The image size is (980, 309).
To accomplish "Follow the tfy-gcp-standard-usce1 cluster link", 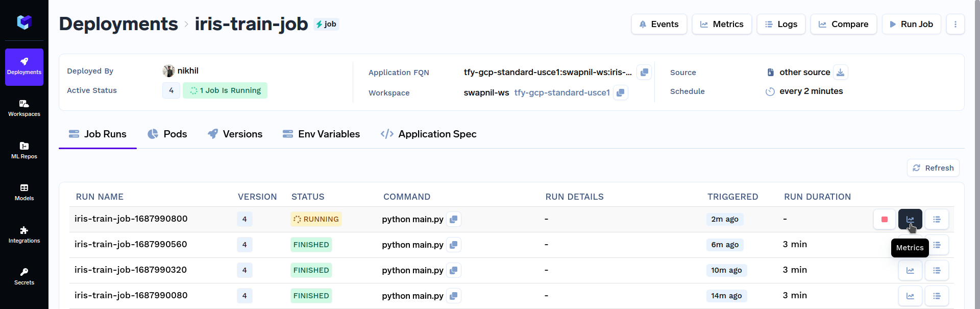I will pos(561,93).
